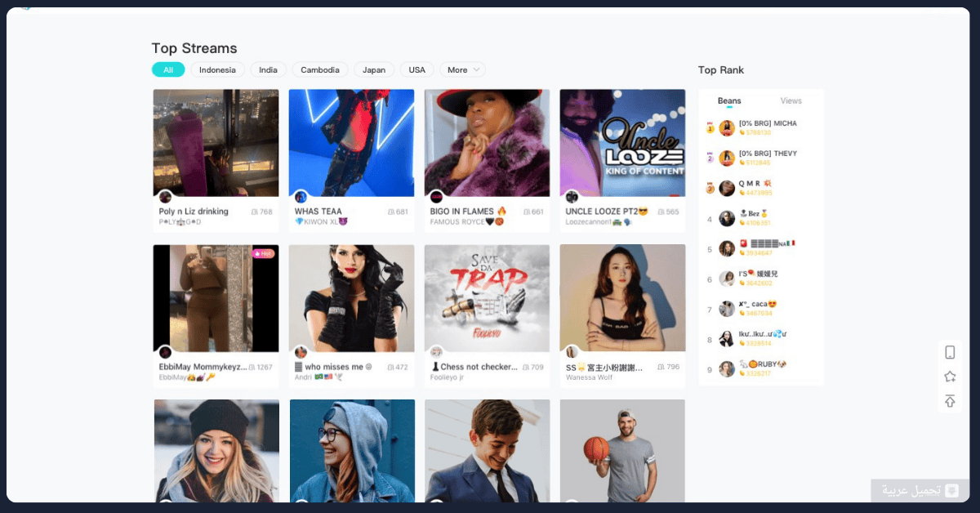
Task: Click the EbbiMay streamer avatar icon
Action: (165, 352)
